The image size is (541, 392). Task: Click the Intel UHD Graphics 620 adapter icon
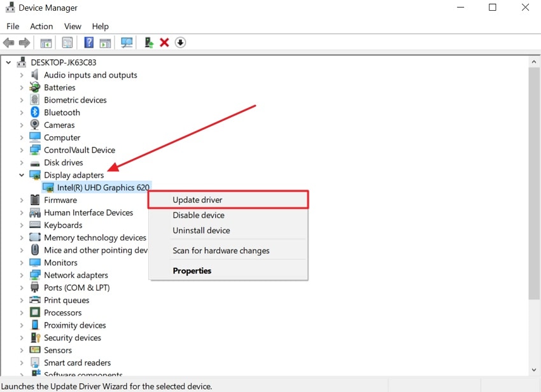pos(48,187)
